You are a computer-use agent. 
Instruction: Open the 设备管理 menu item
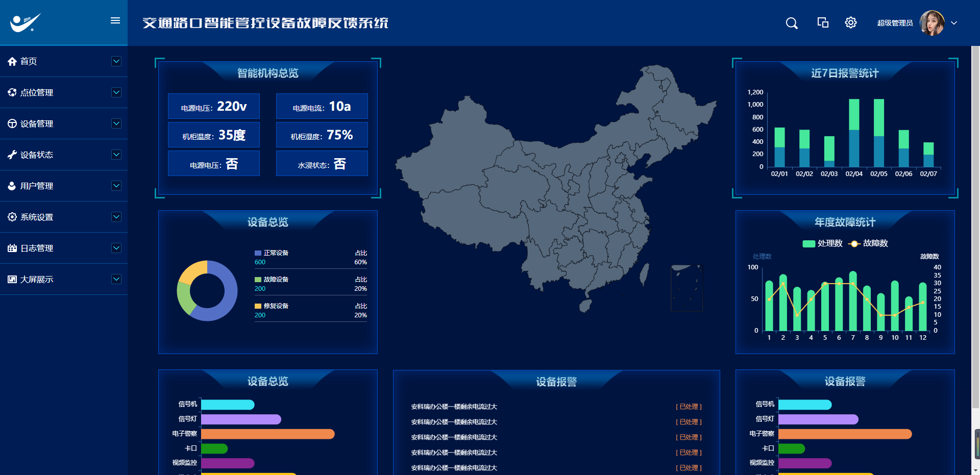37,123
